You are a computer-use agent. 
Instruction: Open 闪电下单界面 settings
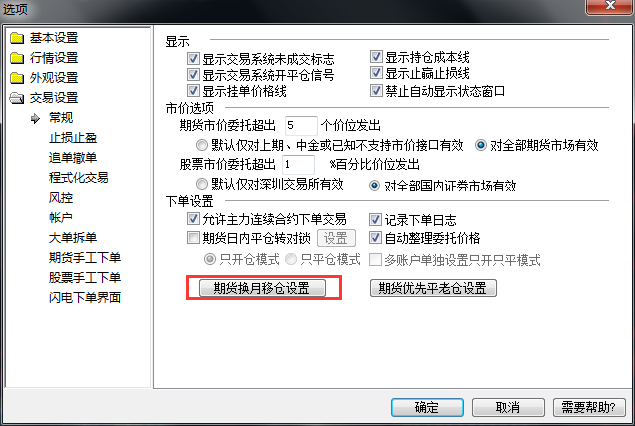point(85,297)
